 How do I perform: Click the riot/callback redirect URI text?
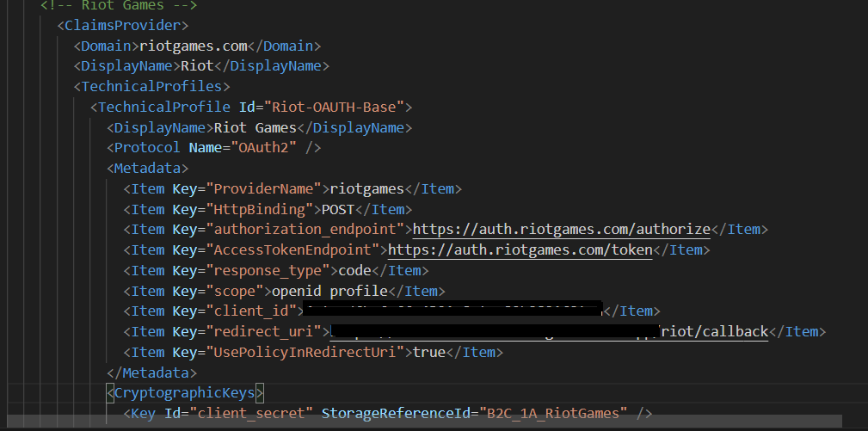pos(715,331)
